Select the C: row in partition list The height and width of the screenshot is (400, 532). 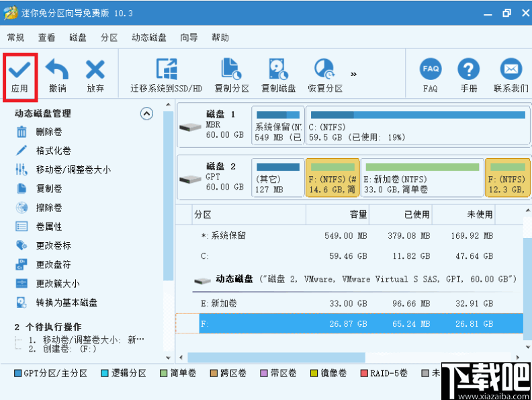coord(349,256)
